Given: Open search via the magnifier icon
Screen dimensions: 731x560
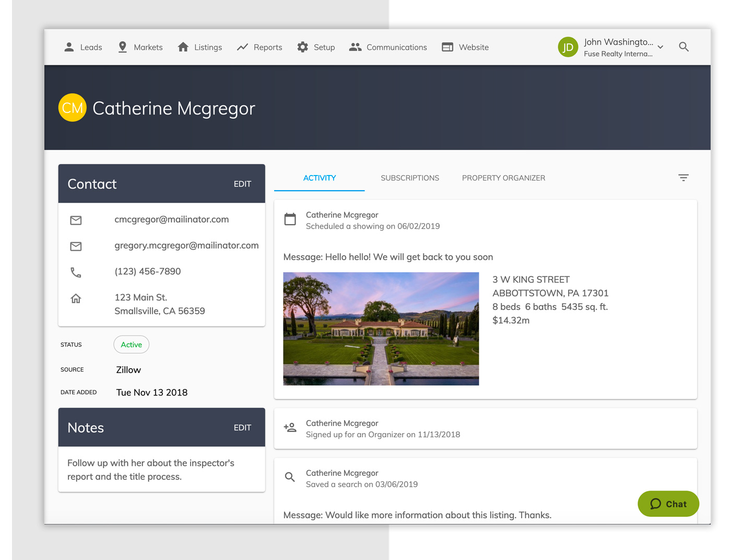Looking at the screenshot, I should click(x=684, y=47).
